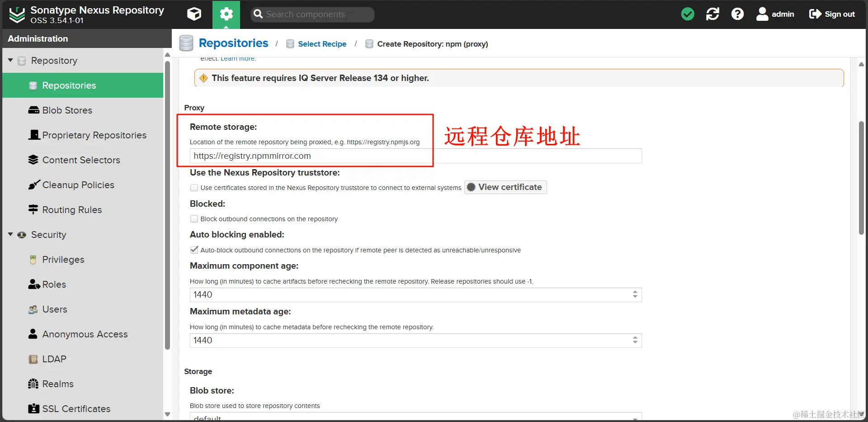Open the admin user account
Viewport: 868px width, 422px height.
[x=775, y=14]
